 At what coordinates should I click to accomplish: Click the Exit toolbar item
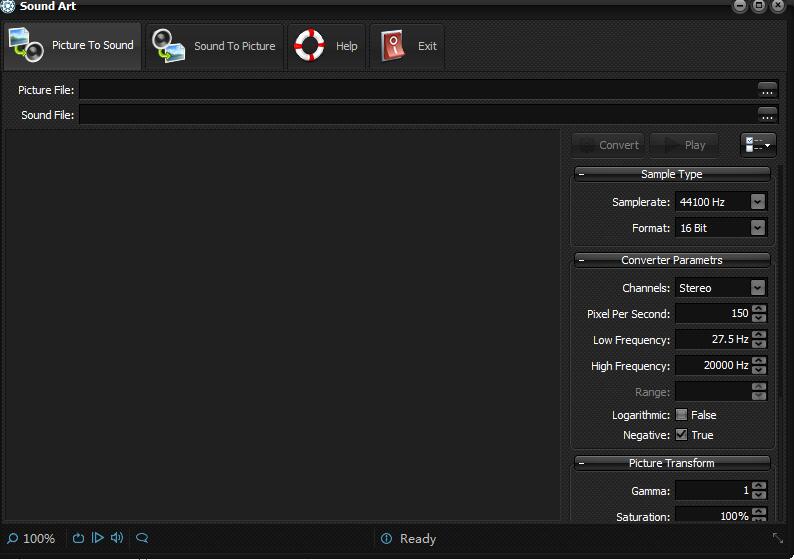click(x=407, y=46)
